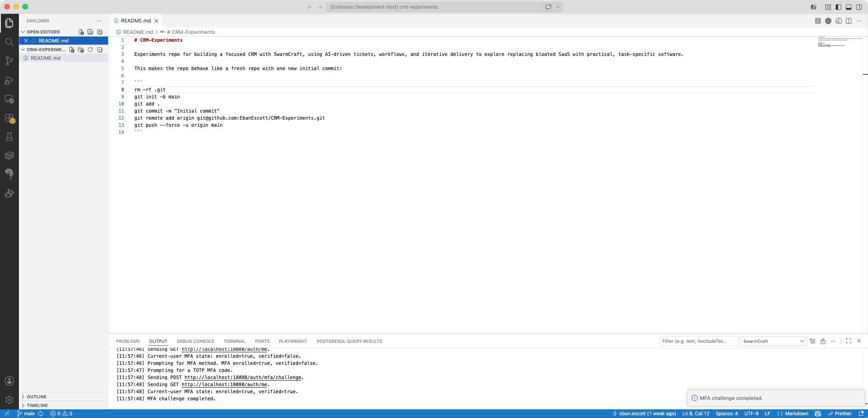Open the last activity bar extension icon below the elephant
The height and width of the screenshot is (418, 868).
pos(9,193)
